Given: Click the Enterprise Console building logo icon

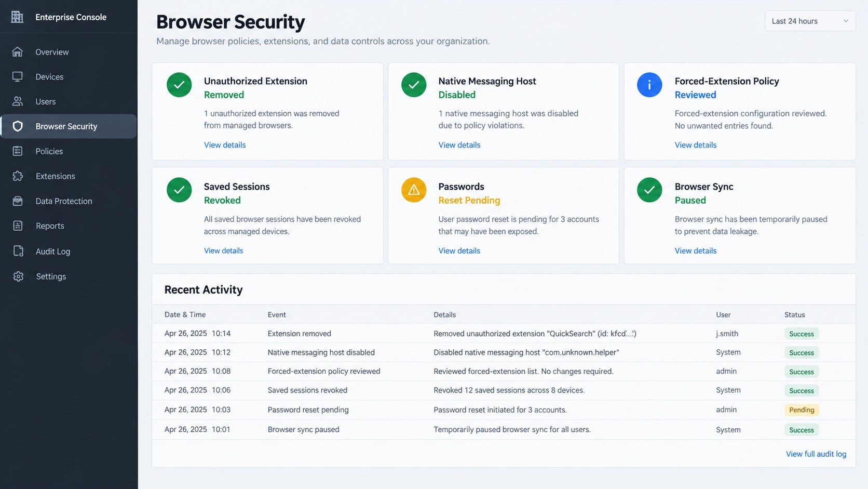Looking at the screenshot, I should point(17,17).
